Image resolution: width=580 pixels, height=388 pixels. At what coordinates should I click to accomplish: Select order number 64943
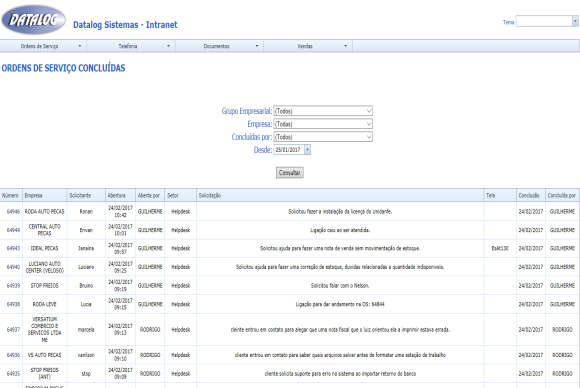click(13, 248)
